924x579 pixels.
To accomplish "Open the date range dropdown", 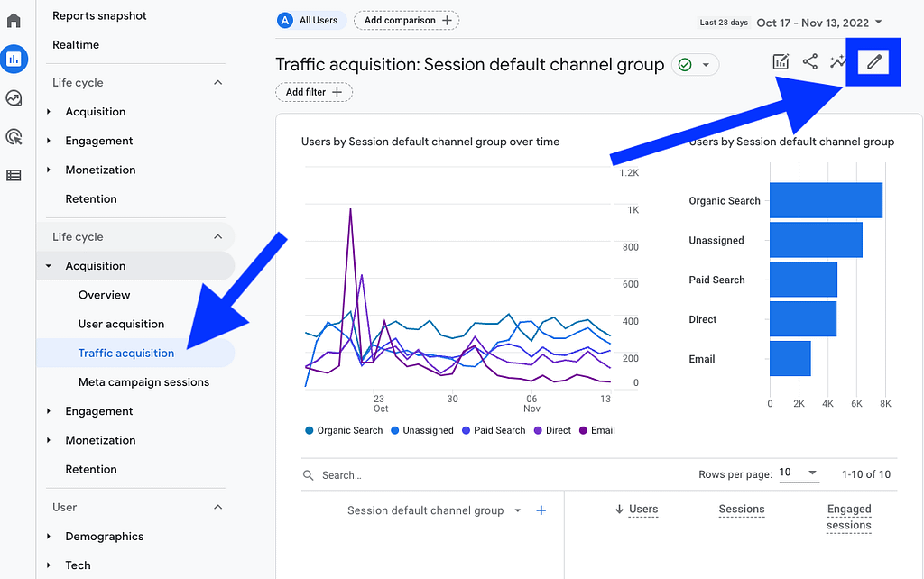I will tap(819, 23).
